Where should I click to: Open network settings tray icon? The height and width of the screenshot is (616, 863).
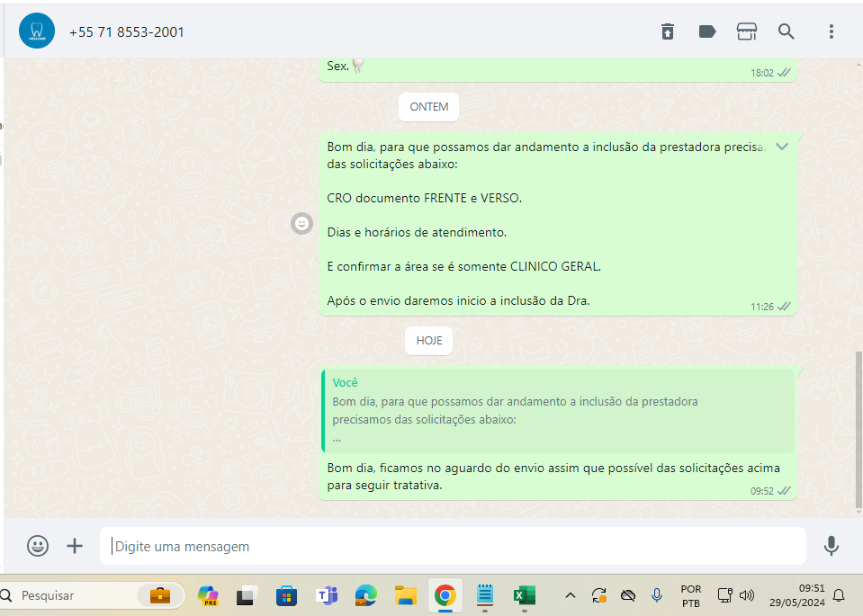(x=724, y=595)
